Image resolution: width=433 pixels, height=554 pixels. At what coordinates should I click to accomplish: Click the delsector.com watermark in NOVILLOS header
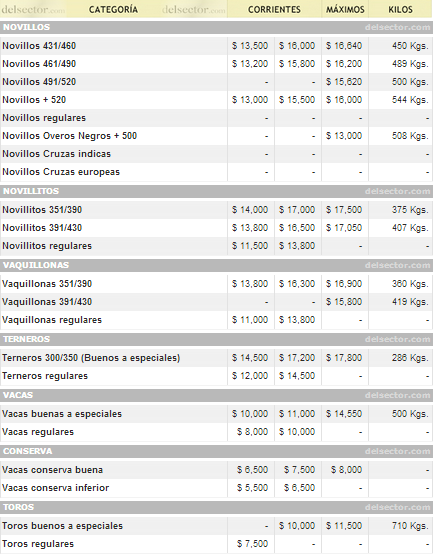tap(397, 27)
